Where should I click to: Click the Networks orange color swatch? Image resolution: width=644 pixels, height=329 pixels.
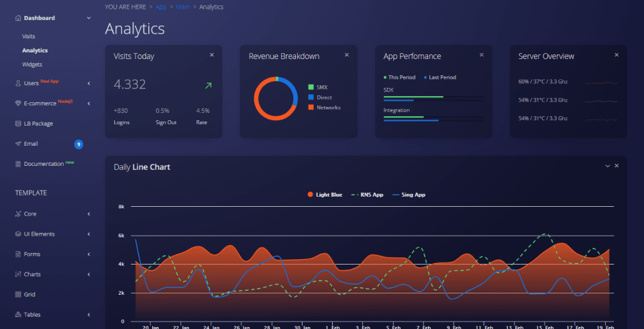coord(311,107)
